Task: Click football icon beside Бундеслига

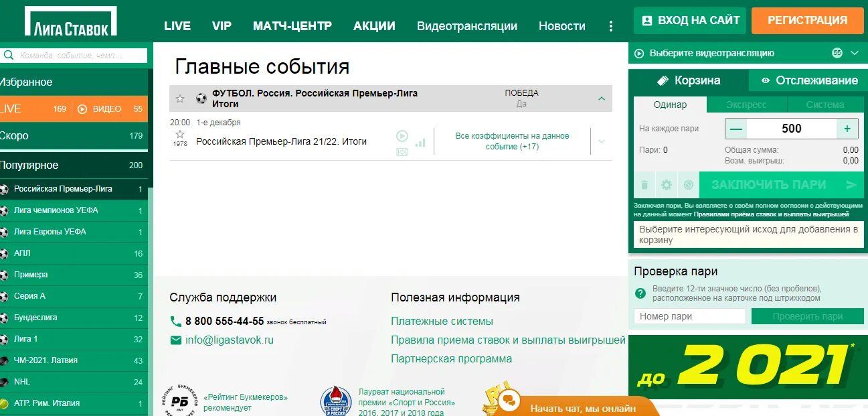Action: [x=4, y=318]
